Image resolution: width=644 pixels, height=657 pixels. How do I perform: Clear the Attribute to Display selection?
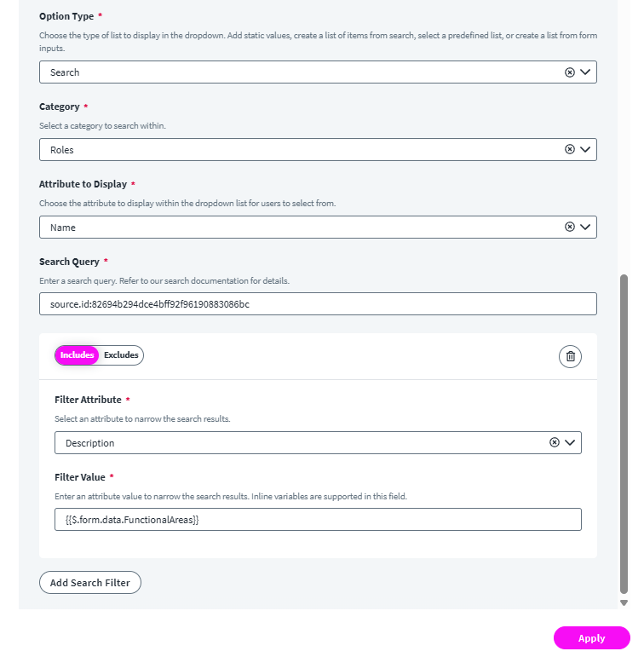click(570, 227)
